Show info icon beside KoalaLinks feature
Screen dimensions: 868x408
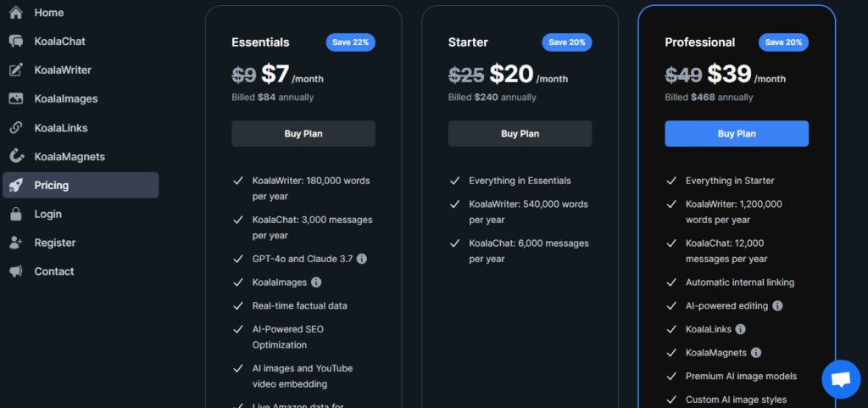(740, 329)
